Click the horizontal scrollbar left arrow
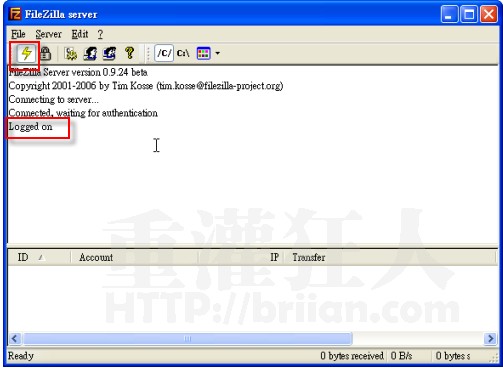This screenshot has width=503, height=368. pos(14,339)
